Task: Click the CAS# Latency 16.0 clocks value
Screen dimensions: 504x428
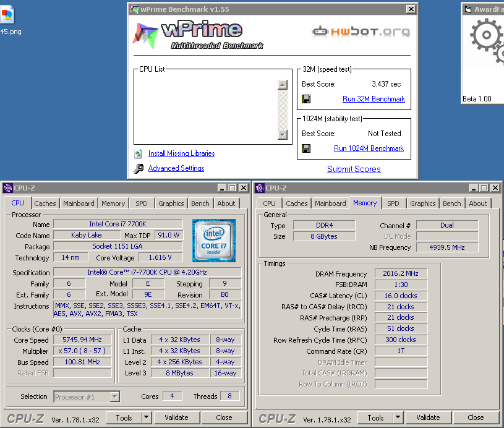Action: (401, 296)
